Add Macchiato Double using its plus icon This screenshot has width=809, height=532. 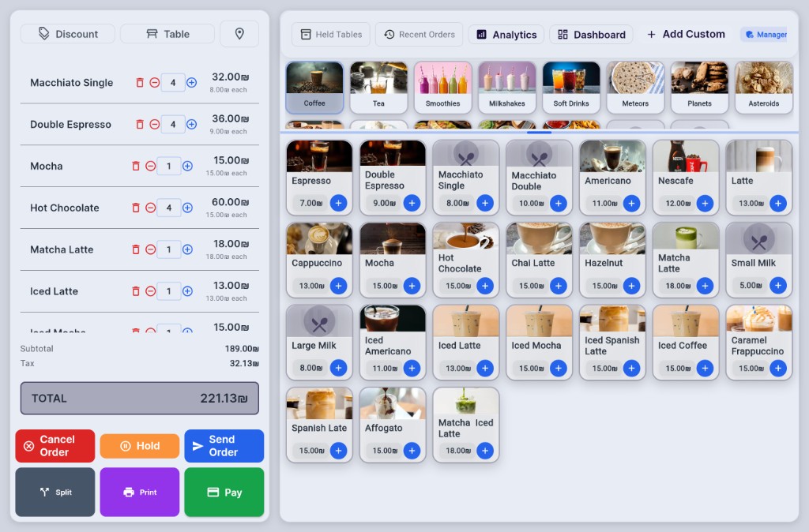[559, 203]
